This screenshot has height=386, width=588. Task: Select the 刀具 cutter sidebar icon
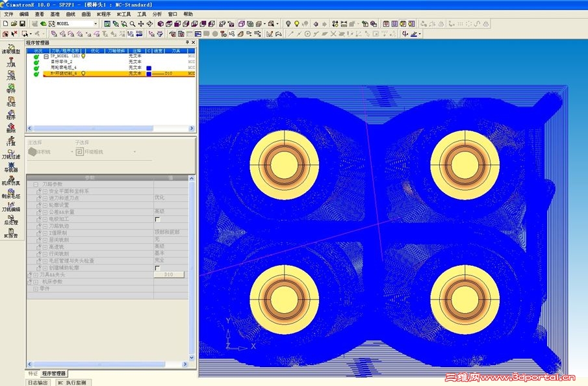pyautogui.click(x=11, y=62)
